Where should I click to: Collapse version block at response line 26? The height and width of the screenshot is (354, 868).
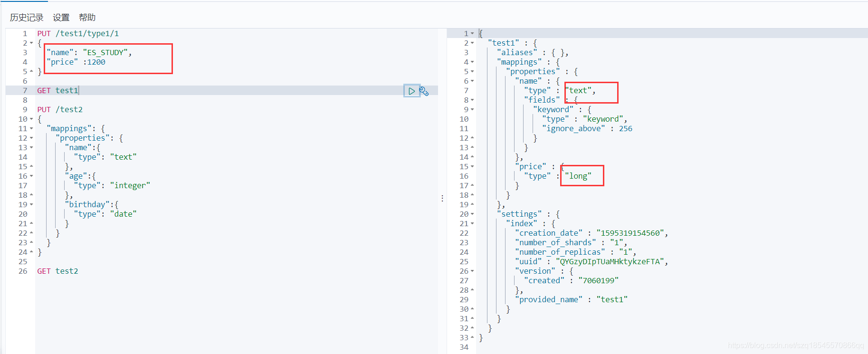(472, 271)
